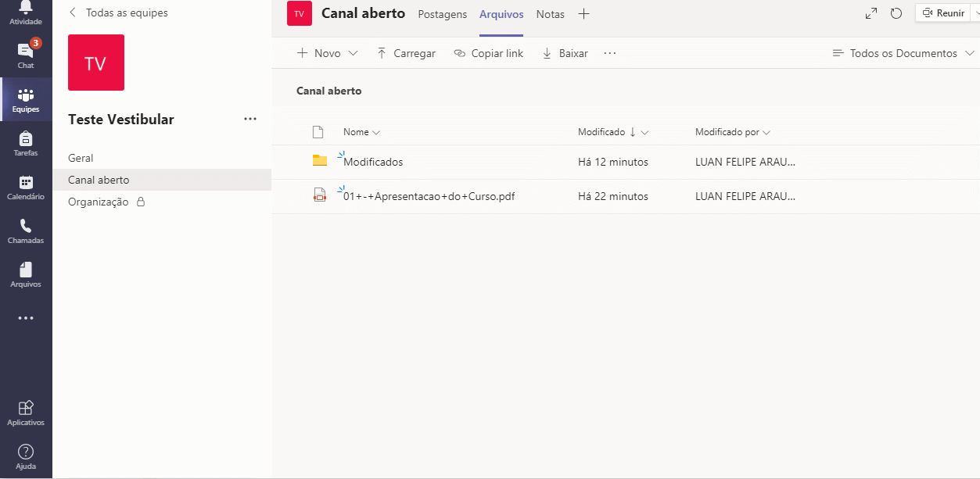
Task: Open the toolbar overflow ellipsis menu
Action: [x=610, y=53]
